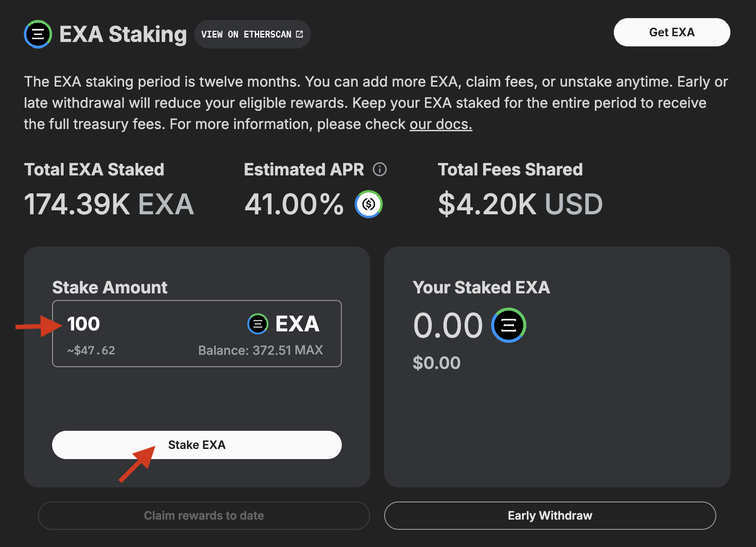Click the EXA token icon in stake input

coord(258,324)
